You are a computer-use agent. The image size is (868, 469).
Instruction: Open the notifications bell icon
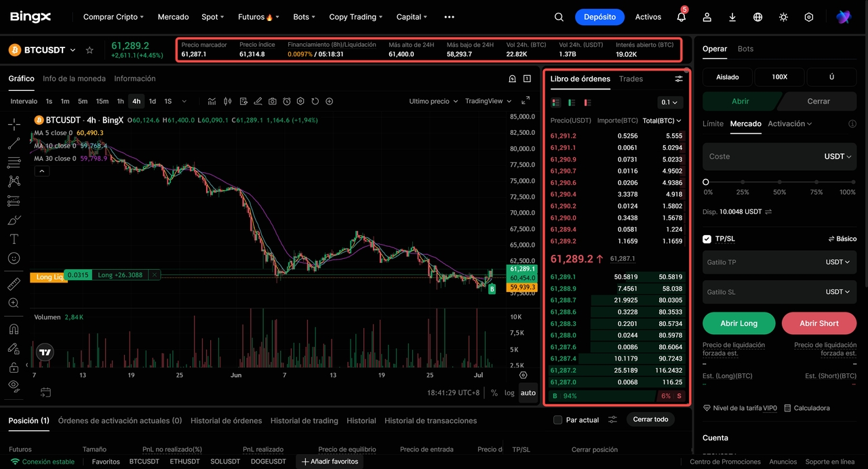[681, 17]
